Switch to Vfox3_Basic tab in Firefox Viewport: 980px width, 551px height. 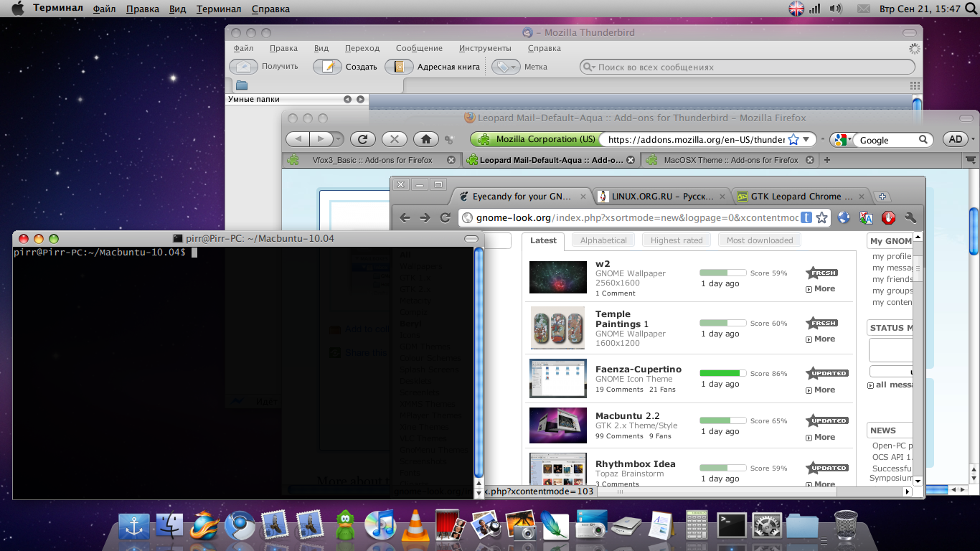click(x=372, y=160)
